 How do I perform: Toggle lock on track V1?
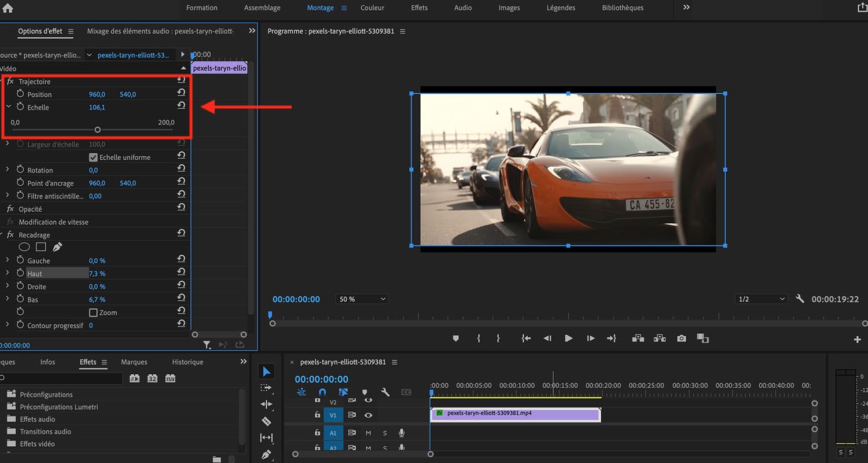tap(317, 415)
